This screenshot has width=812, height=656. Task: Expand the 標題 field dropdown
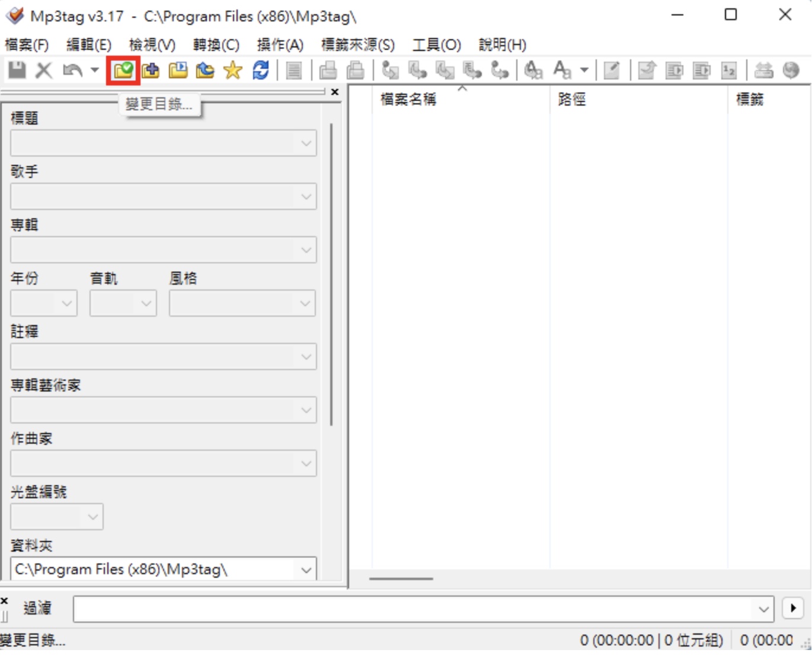306,143
